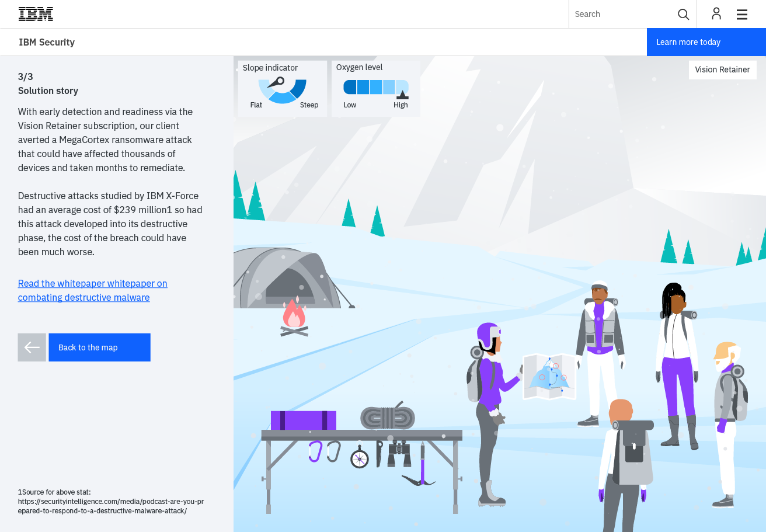Click the Flat label on slope gauge
Viewport: 766px width, 532px height.
256,105
